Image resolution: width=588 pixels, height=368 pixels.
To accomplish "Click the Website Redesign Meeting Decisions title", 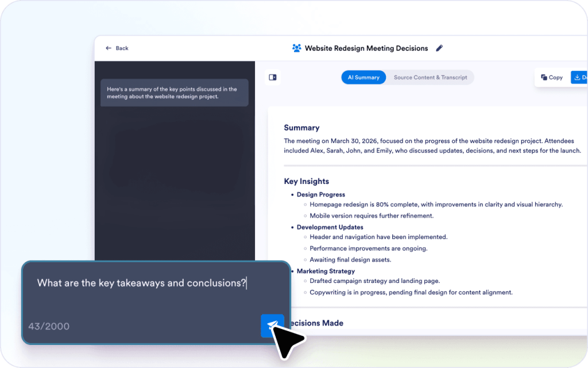I will click(x=366, y=48).
